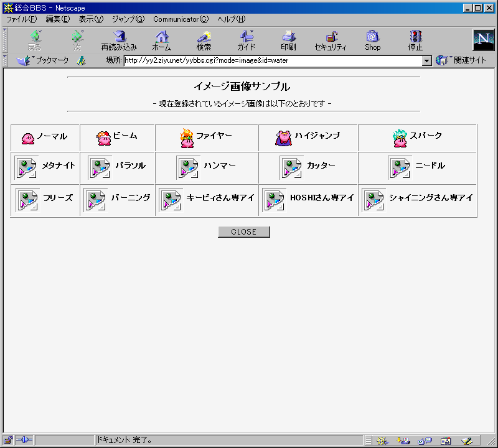
Task: Click the Shop toolbar icon
Action: click(x=372, y=40)
